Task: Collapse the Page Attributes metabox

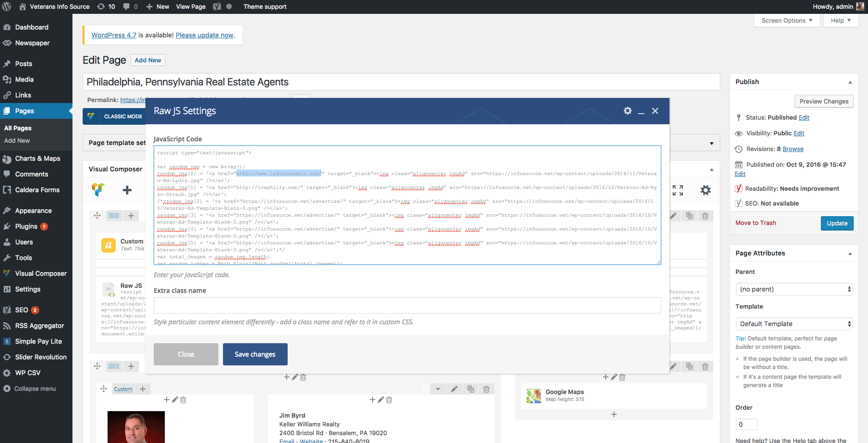Action: click(x=850, y=254)
